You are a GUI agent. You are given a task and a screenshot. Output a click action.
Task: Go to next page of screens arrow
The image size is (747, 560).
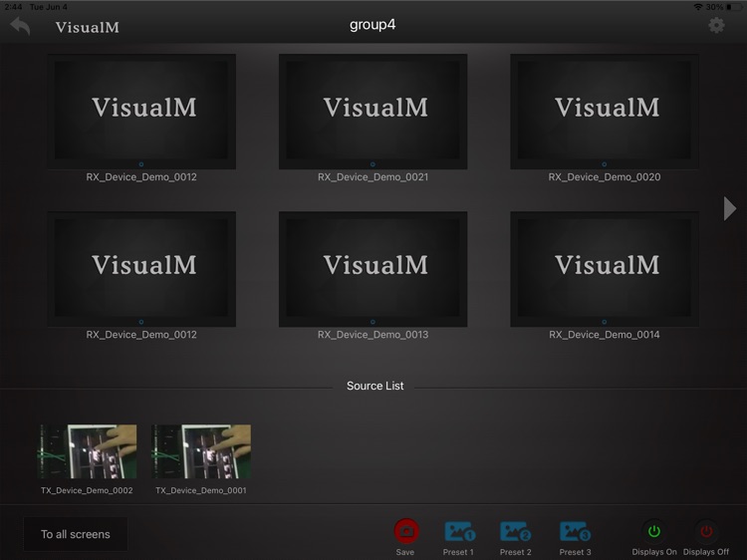tap(729, 208)
